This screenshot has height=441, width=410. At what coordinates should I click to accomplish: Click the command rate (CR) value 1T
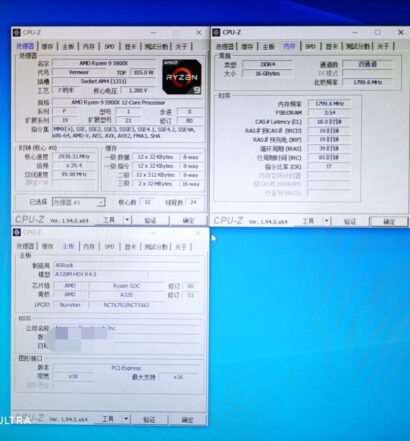coord(329,166)
